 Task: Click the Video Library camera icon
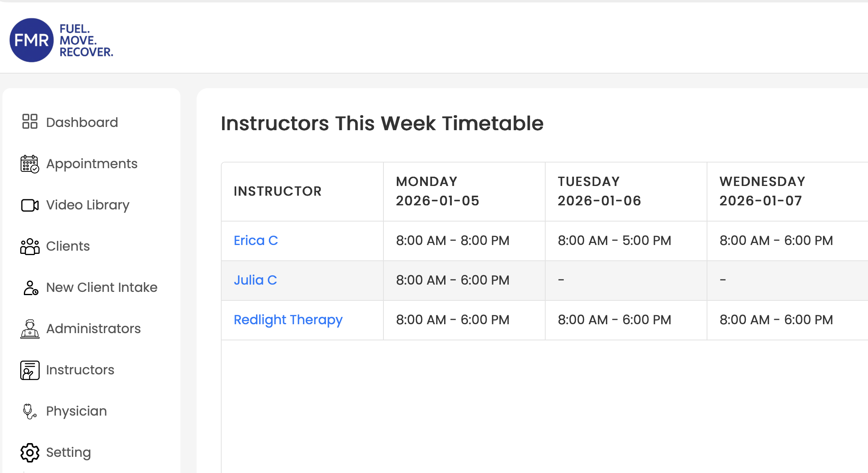tap(30, 205)
